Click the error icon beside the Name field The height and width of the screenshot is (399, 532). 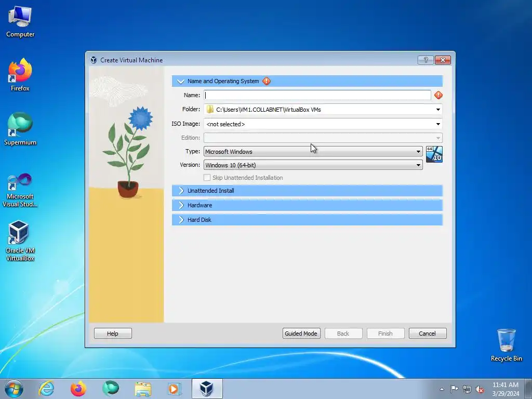pos(438,95)
